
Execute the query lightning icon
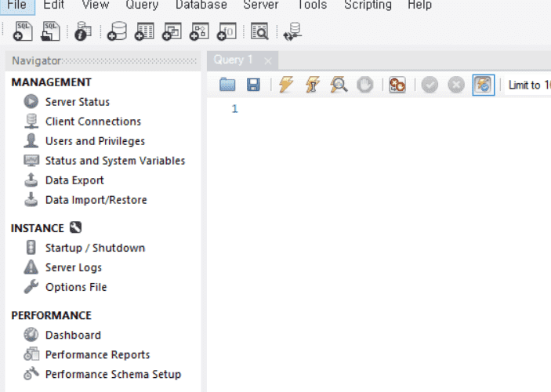pos(286,85)
